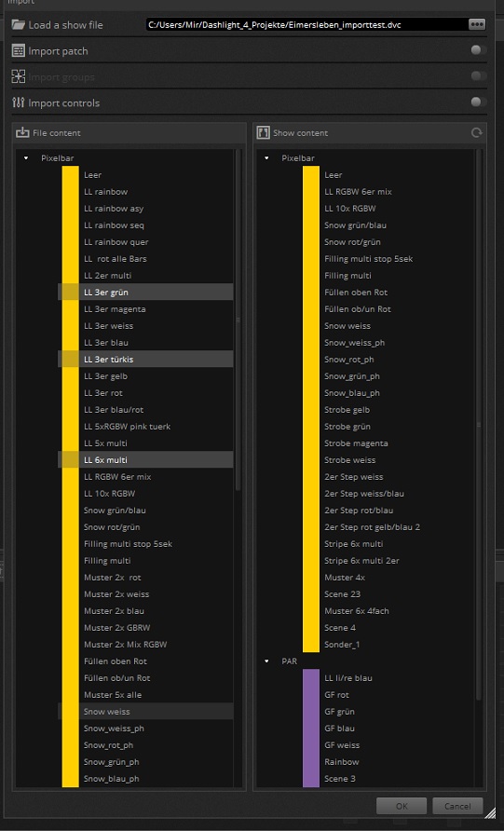The width and height of the screenshot is (504, 831).
Task: Toggle the Import groups switch
Action: coord(479,76)
